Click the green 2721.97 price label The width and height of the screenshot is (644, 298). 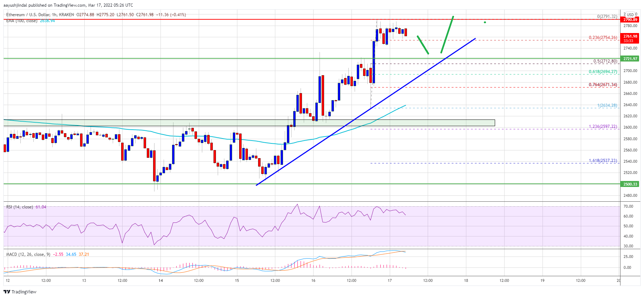point(630,59)
